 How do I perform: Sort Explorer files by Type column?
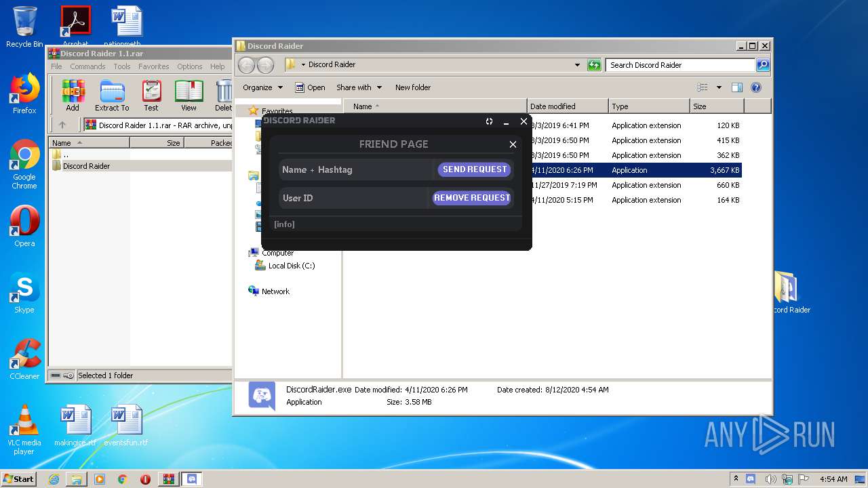[x=649, y=106]
